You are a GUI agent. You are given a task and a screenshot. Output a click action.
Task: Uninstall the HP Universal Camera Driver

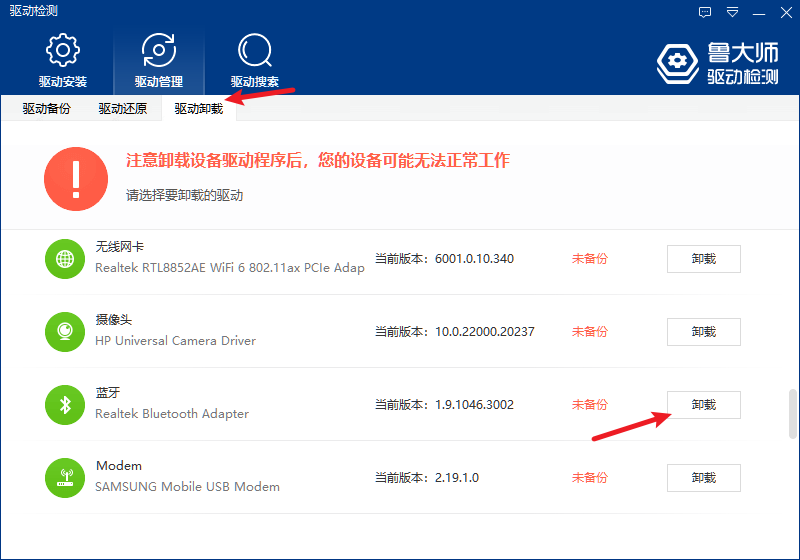click(704, 332)
